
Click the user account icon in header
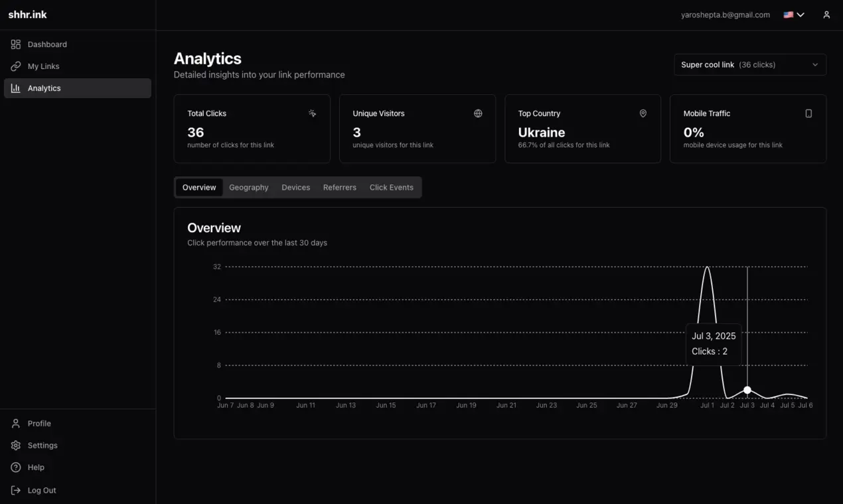click(x=826, y=15)
